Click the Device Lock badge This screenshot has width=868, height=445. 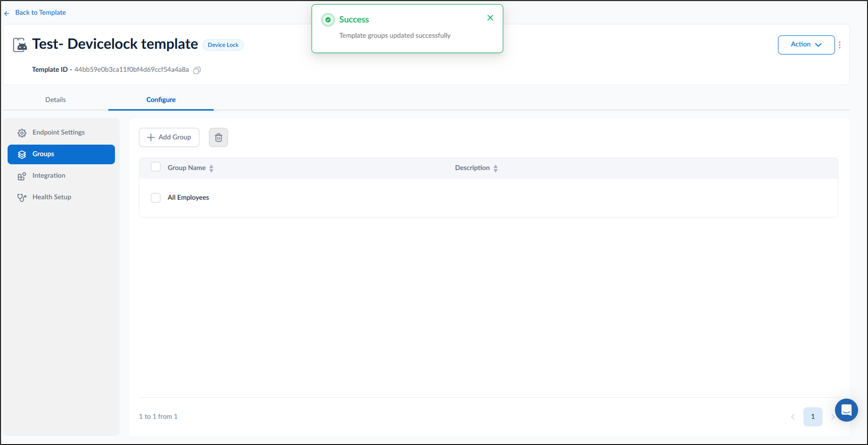click(x=223, y=45)
